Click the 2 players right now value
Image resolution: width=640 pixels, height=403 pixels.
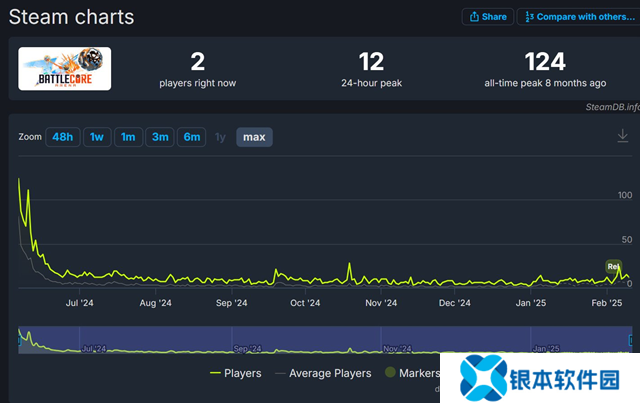click(198, 62)
